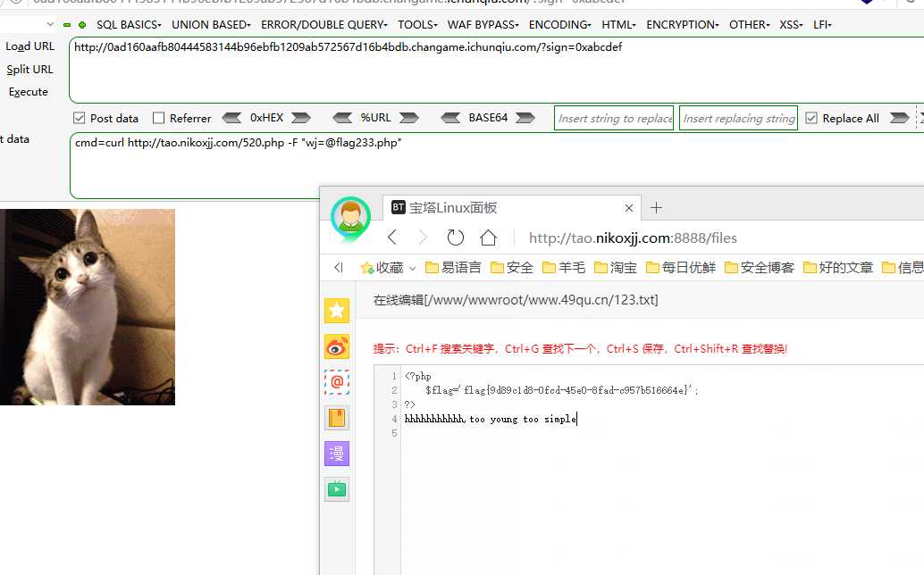Click Execute to send the request
This screenshot has width=924, height=575.
(29, 92)
